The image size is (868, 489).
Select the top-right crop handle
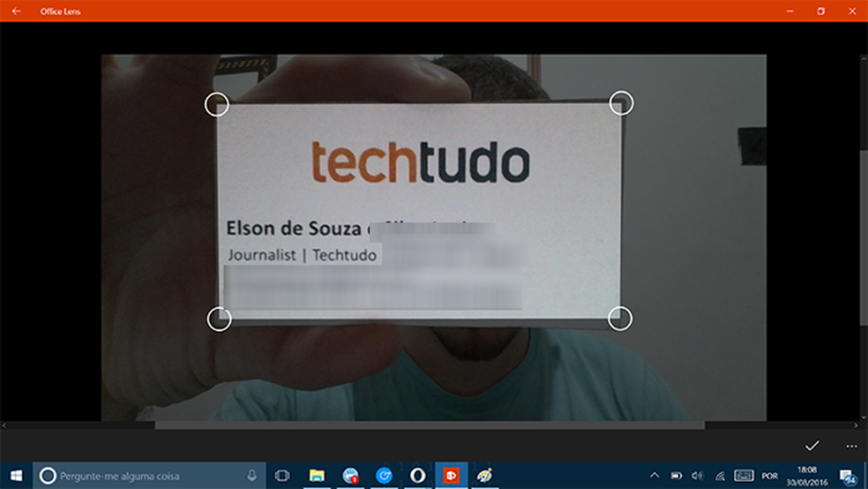pyautogui.click(x=621, y=103)
